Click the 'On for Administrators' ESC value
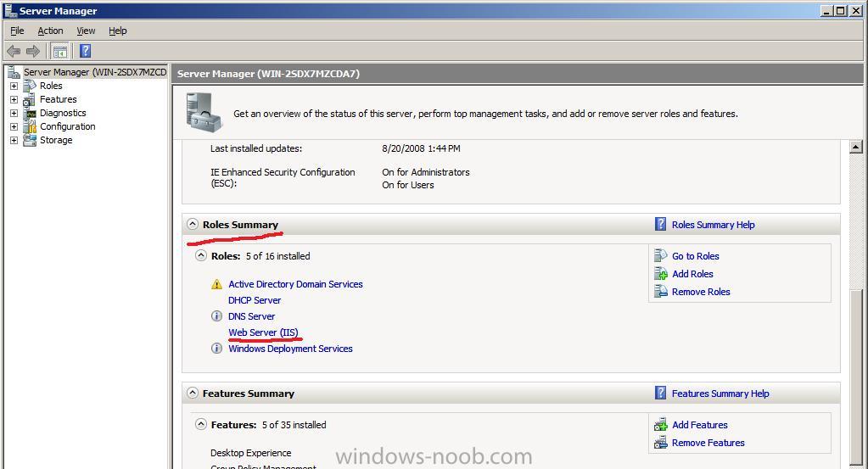The image size is (868, 469). tap(426, 172)
